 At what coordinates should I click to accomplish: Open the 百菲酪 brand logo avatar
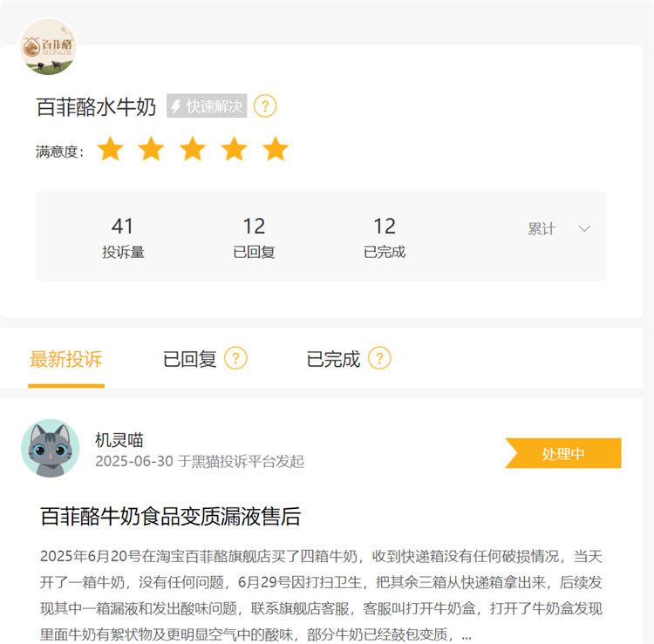pos(49,47)
